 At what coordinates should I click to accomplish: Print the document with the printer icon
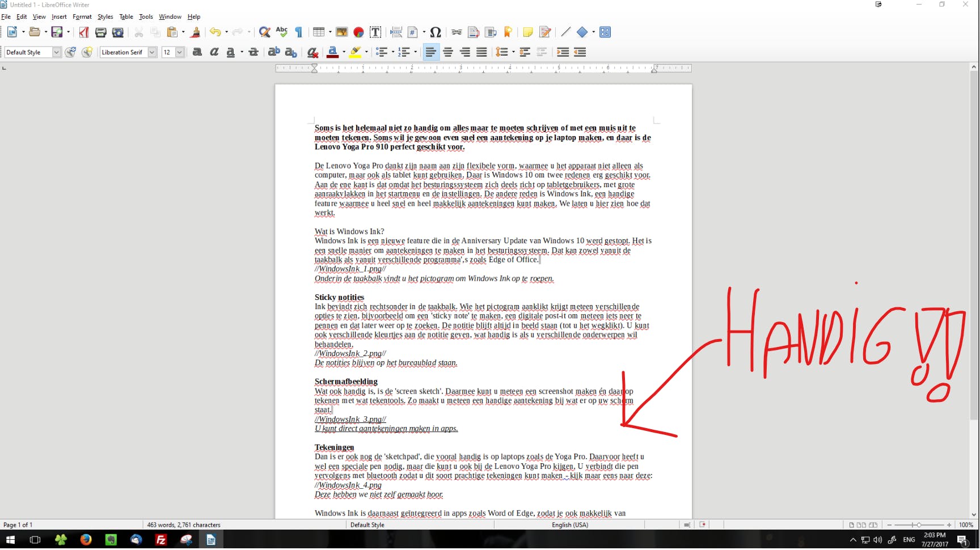click(x=101, y=32)
